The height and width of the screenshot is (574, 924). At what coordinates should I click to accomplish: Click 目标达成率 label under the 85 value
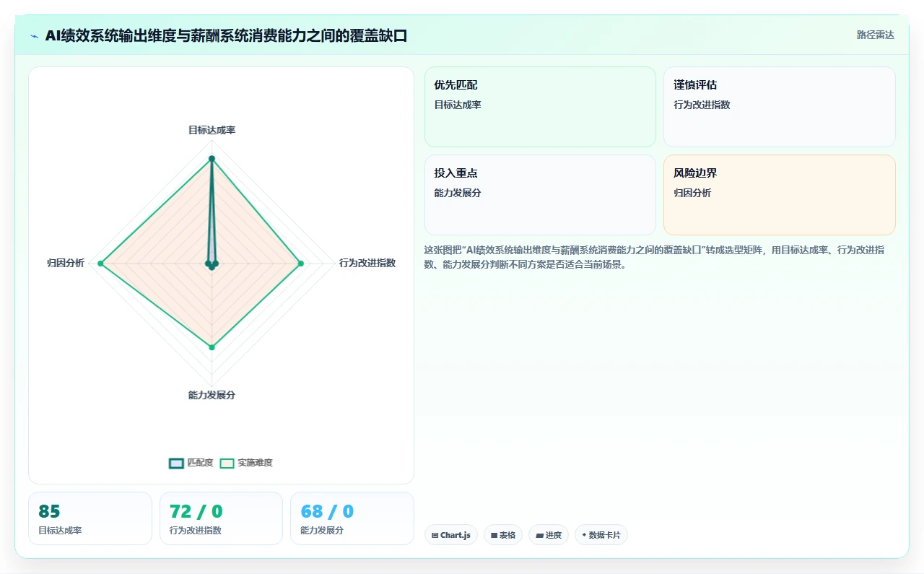pyautogui.click(x=60, y=531)
